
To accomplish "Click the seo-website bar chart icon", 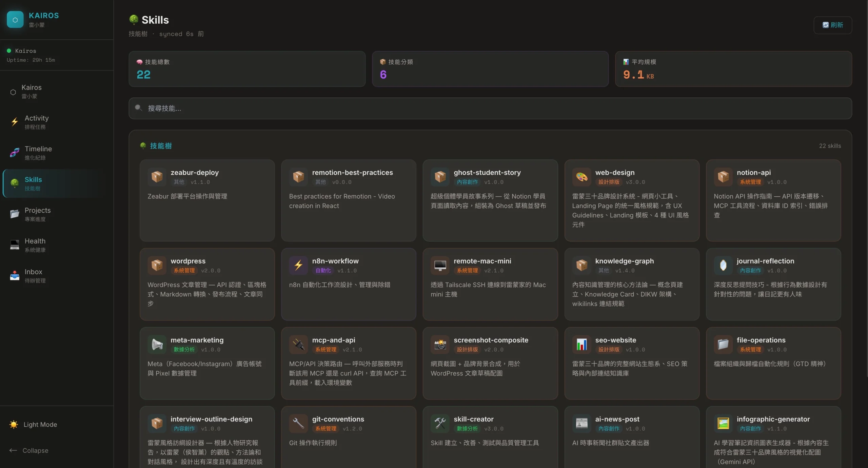I will (581, 344).
